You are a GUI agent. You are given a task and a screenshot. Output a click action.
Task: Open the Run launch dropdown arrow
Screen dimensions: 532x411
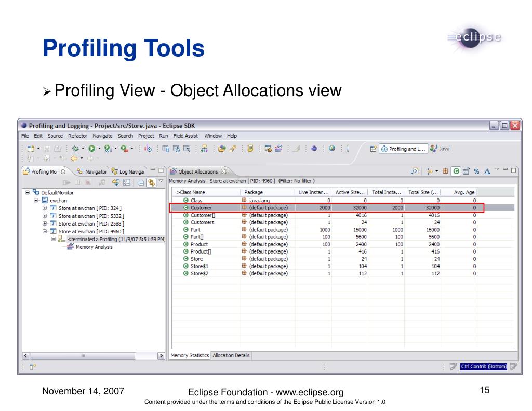tap(99, 149)
